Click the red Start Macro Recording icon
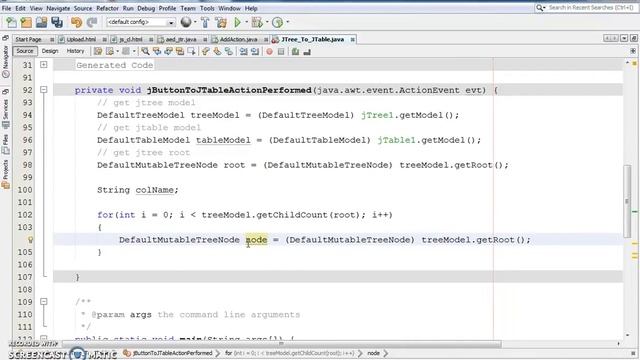The height and width of the screenshot is (360, 640). 269,51
